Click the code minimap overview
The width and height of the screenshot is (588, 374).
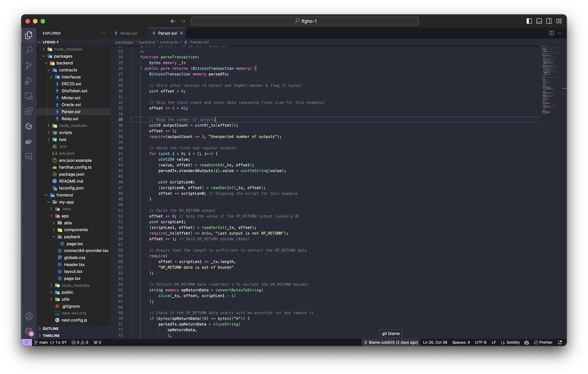click(551, 81)
